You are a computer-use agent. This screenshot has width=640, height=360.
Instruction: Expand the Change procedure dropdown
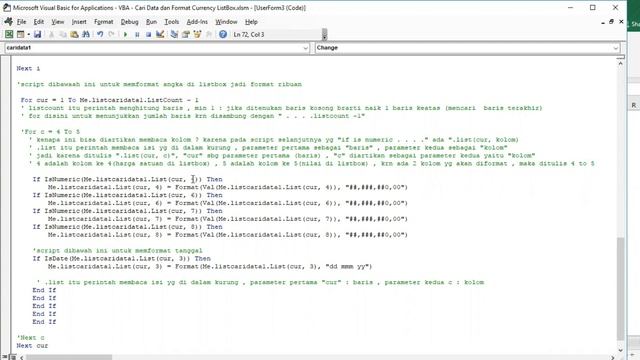(x=616, y=48)
